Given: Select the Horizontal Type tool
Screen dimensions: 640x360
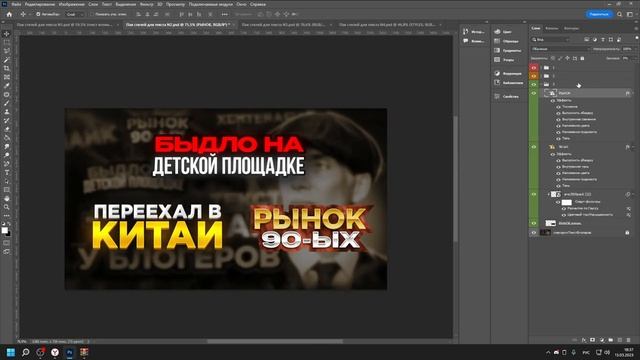Looking at the screenshot, I should [7, 172].
